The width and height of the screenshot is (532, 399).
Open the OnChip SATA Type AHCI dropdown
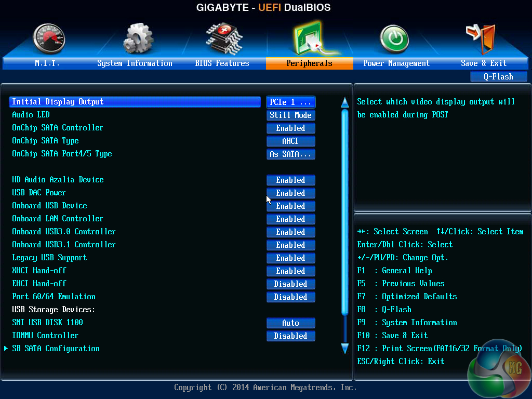(x=291, y=141)
